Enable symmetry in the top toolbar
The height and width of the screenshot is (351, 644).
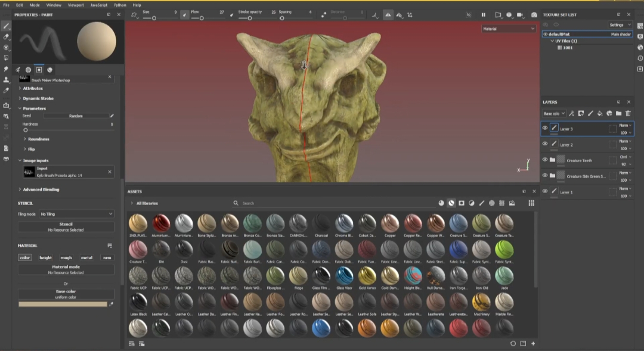(x=388, y=15)
